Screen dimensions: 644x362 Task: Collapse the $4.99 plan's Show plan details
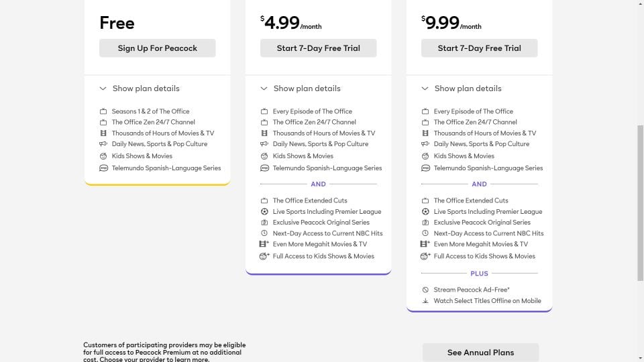coord(301,88)
